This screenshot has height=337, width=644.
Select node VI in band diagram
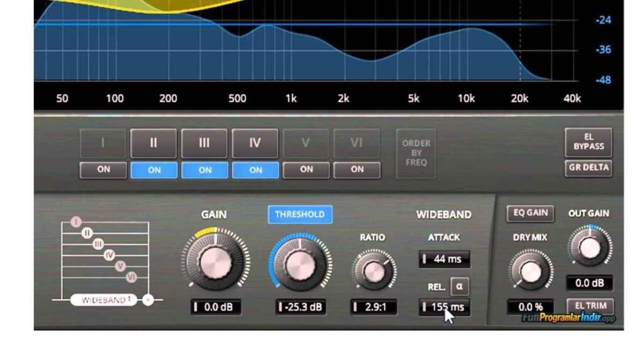131,276
